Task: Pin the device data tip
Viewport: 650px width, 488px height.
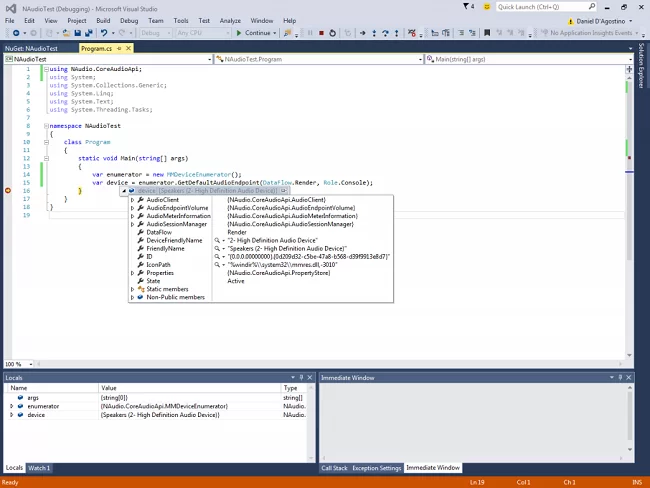Action: (283, 191)
